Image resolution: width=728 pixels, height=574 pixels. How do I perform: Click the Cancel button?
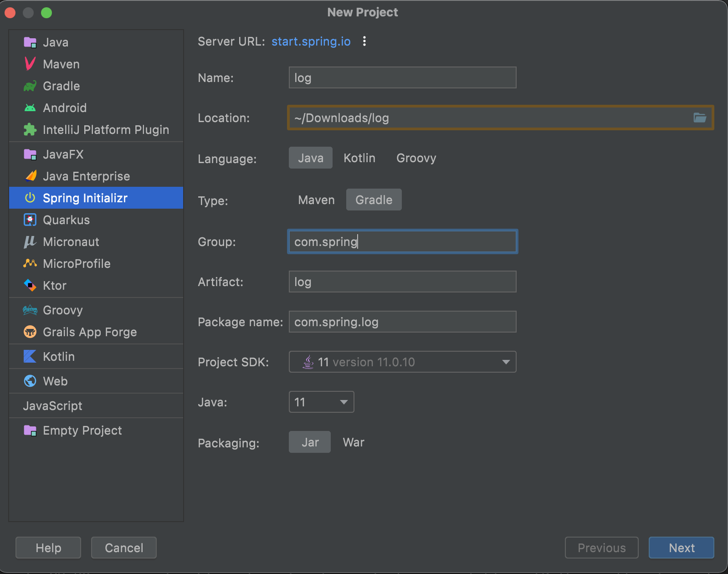pyautogui.click(x=124, y=548)
